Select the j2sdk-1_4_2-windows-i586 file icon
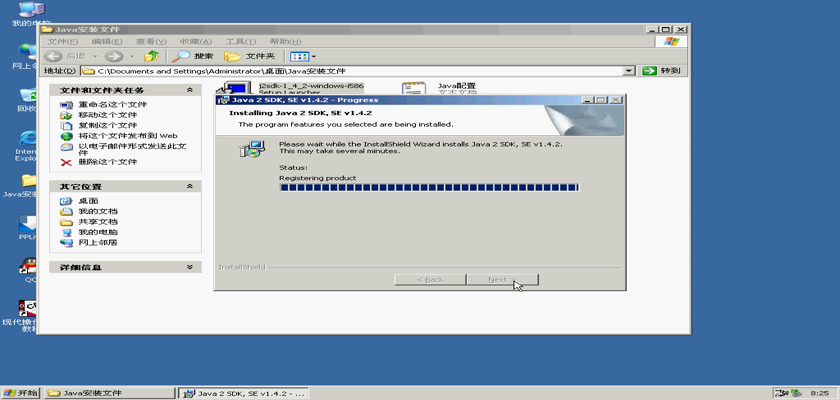The image size is (840, 400). click(x=234, y=88)
